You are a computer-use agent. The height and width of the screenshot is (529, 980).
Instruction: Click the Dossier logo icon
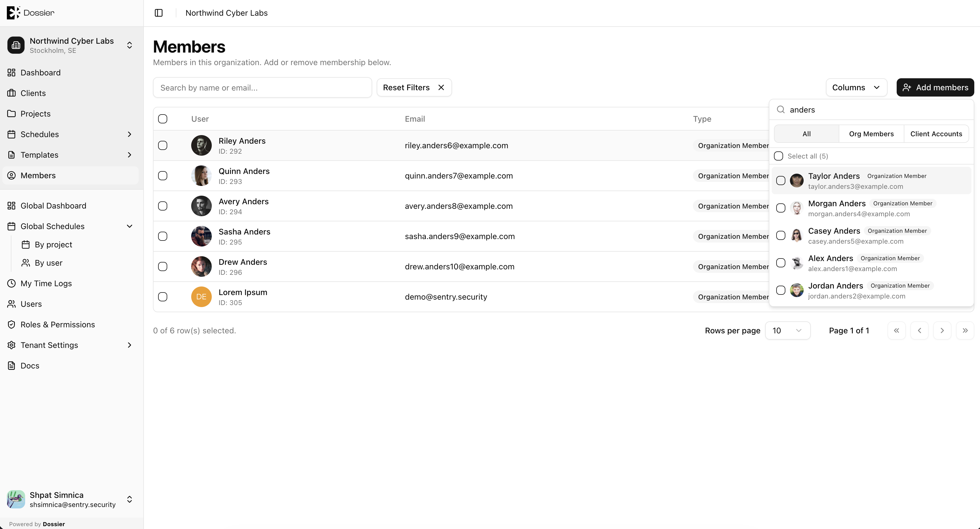pyautogui.click(x=13, y=13)
